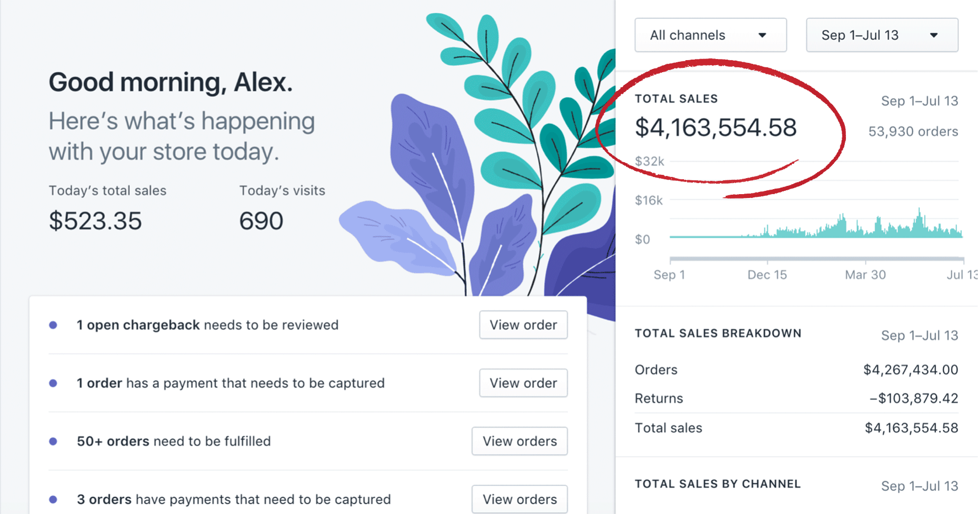The width and height of the screenshot is (980, 514).
Task: Click the caret arrow in date range selector
Action: tap(934, 35)
